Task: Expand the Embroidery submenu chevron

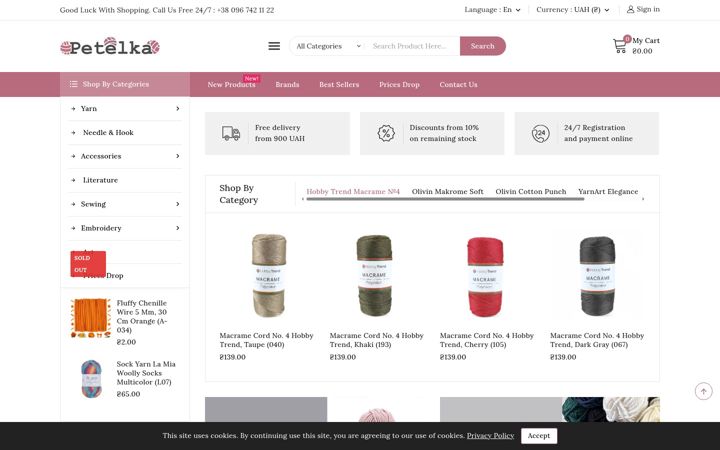Action: tap(178, 228)
